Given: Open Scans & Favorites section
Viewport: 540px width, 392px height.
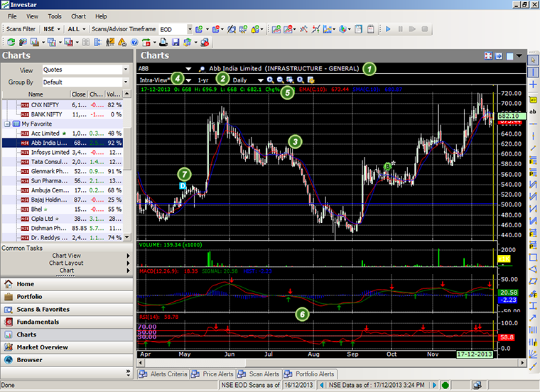Looking at the screenshot, I should pyautogui.click(x=67, y=310).
